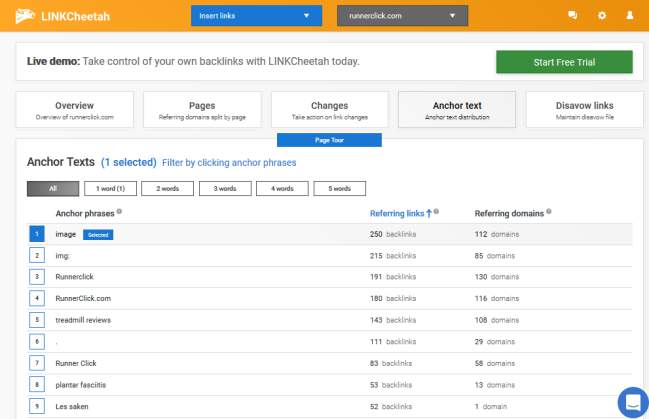The height and width of the screenshot is (419, 649).
Task: Select row 4 checkbox for RunnerClick.com
Action: pos(37,298)
